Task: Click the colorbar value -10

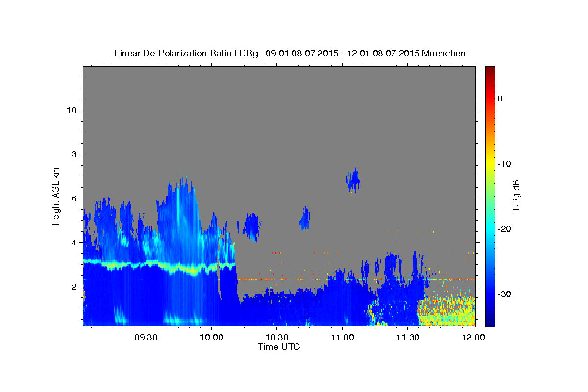Action: pos(504,164)
